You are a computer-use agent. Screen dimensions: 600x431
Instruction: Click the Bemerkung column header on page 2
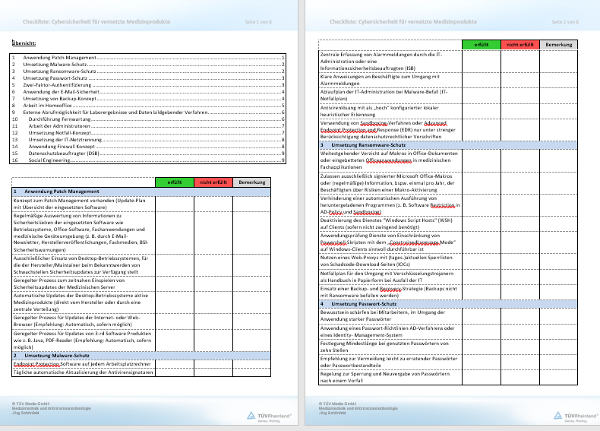coord(560,45)
